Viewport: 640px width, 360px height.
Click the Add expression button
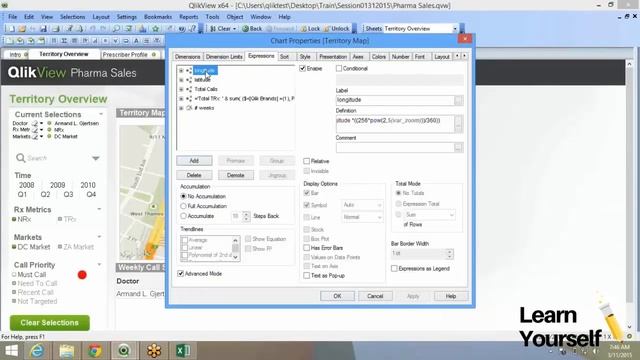(x=194, y=161)
